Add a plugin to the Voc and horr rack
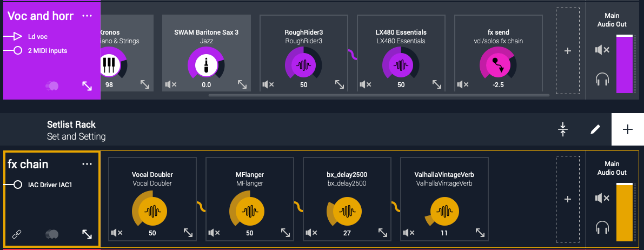 point(568,51)
